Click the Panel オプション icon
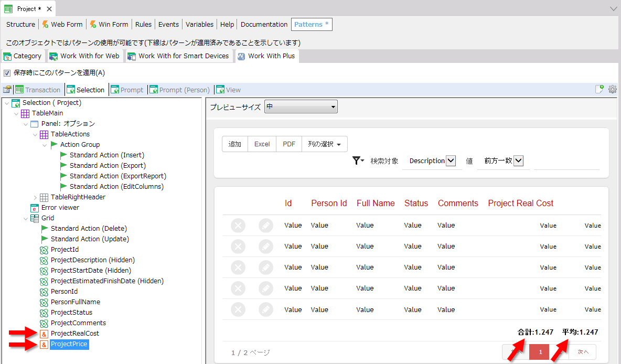The width and height of the screenshot is (621, 364). [35, 124]
